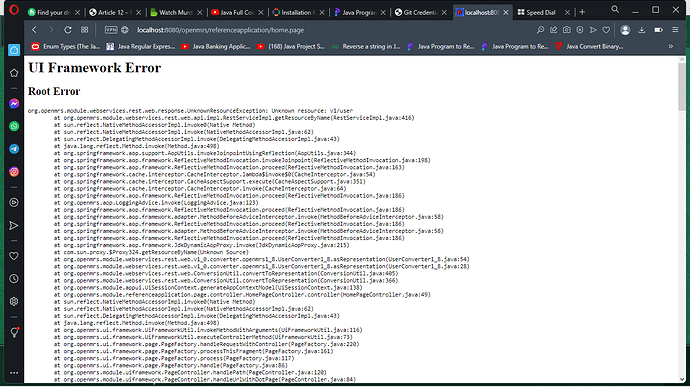Open My Flow in the sidebar
Viewport: 690px width, 387px height.
(14, 225)
